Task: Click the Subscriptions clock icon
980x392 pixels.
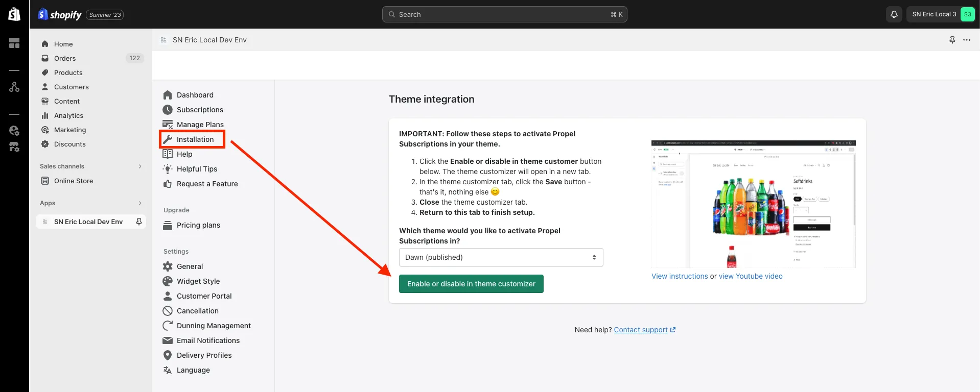Action: click(x=168, y=110)
